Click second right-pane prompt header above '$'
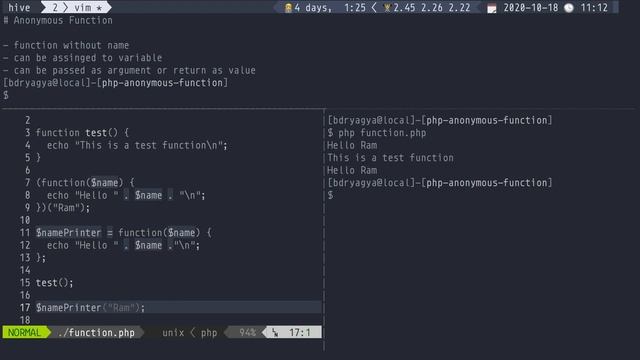Screen dimensions: 640x360 pyautogui.click(x=440, y=182)
